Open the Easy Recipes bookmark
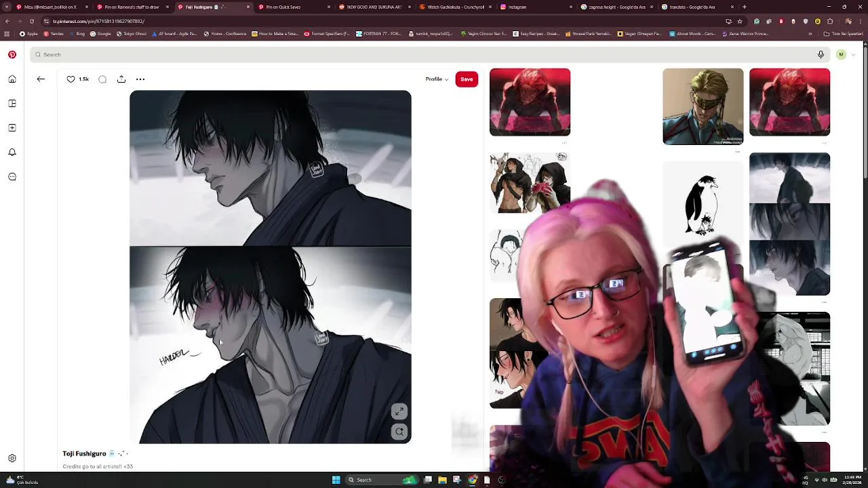This screenshot has height=488, width=868. click(x=536, y=34)
